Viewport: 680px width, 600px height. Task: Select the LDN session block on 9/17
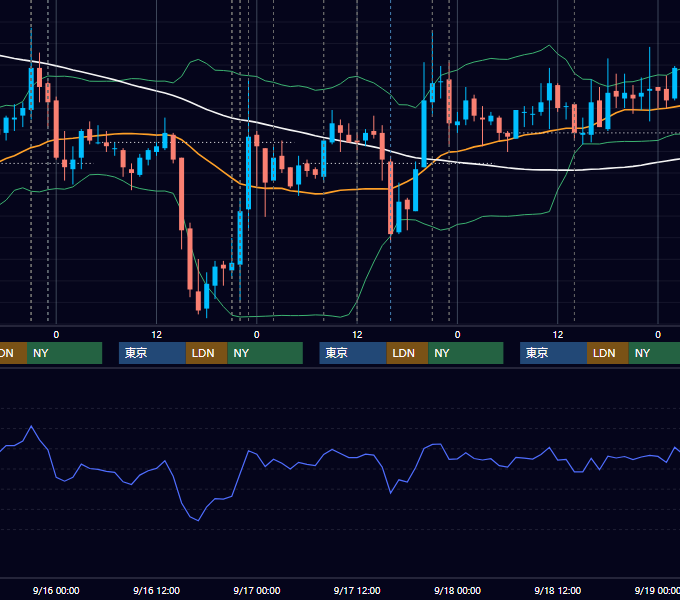pyautogui.click(x=407, y=353)
